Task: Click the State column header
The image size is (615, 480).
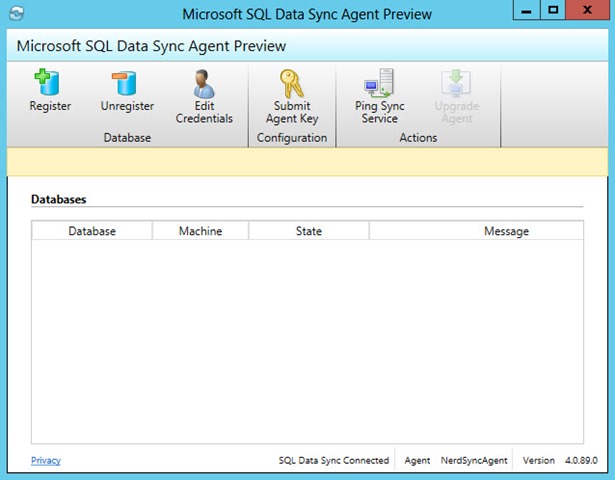Action: click(309, 231)
